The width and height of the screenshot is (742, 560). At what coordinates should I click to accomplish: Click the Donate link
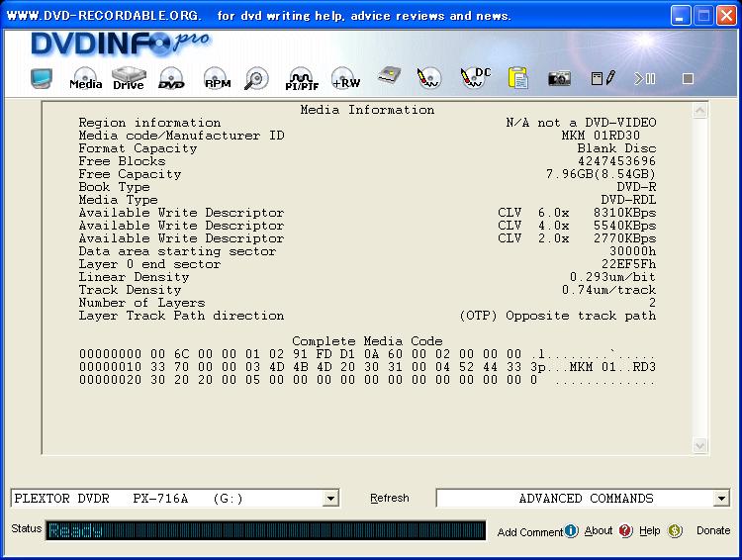coord(713,530)
